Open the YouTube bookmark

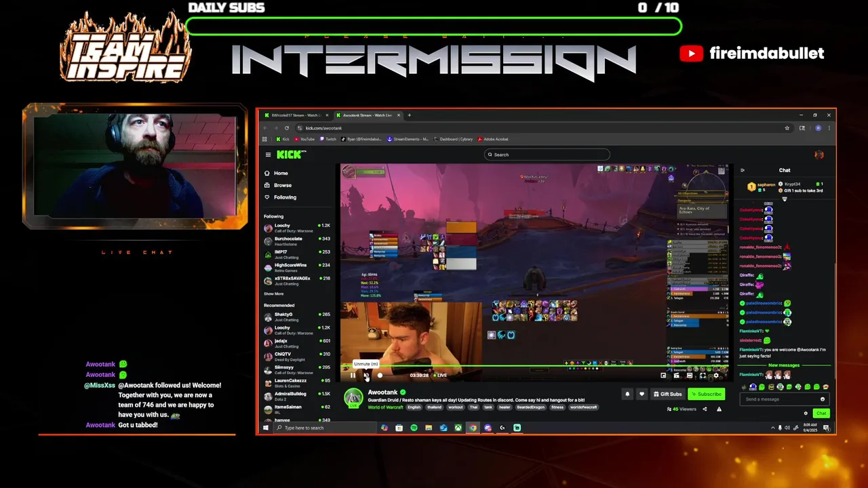pyautogui.click(x=304, y=139)
